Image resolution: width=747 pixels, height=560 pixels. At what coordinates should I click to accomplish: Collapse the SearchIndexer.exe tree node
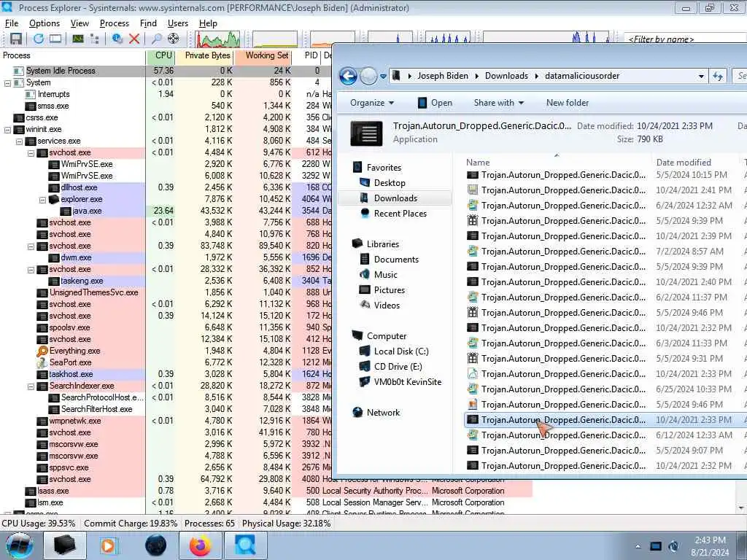pos(31,386)
